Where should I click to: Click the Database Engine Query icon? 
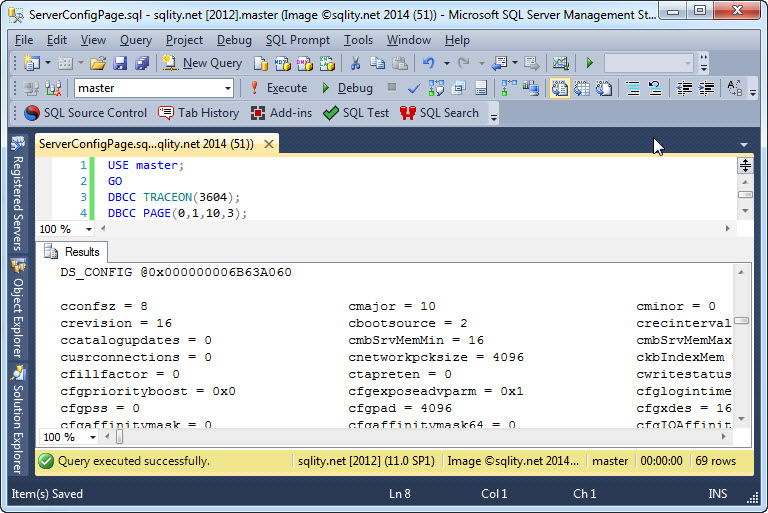pos(261,63)
